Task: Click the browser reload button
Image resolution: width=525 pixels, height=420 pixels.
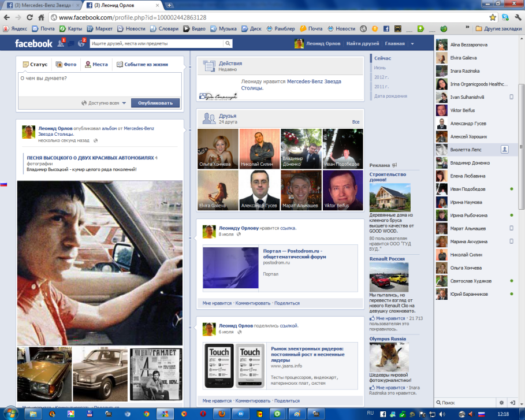Action: (x=29, y=17)
